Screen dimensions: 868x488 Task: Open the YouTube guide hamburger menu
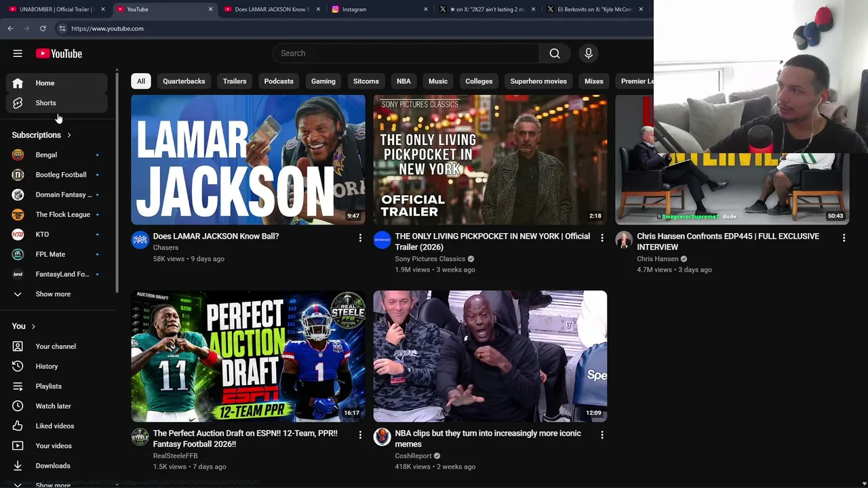pyautogui.click(x=18, y=54)
